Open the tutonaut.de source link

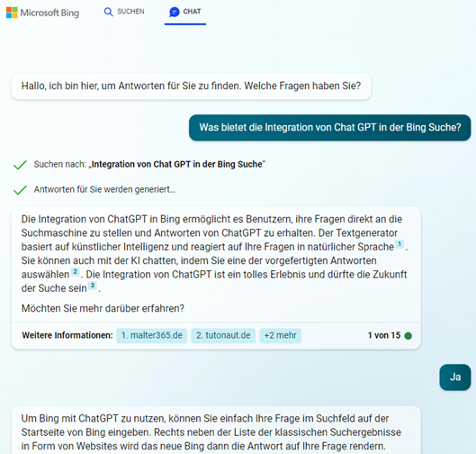pos(223,335)
